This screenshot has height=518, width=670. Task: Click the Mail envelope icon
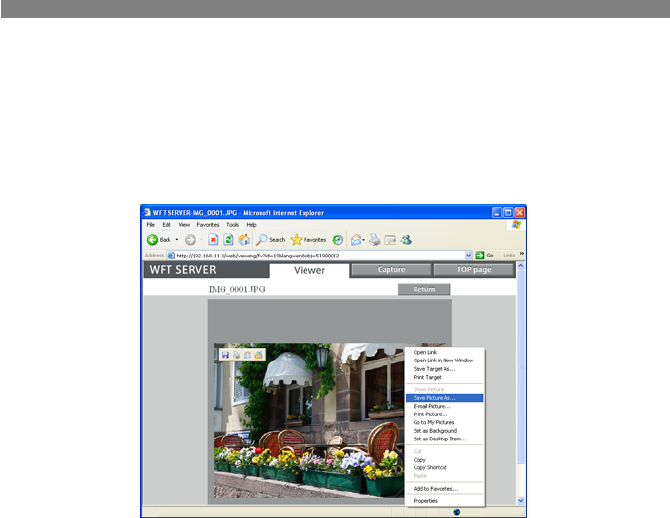[356, 240]
